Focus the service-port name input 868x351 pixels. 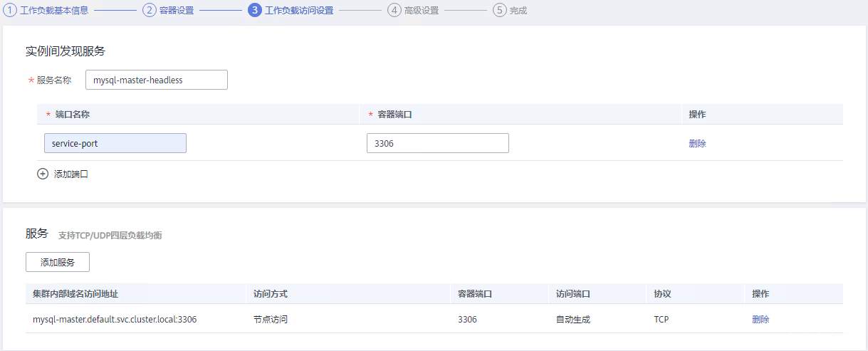tap(115, 143)
